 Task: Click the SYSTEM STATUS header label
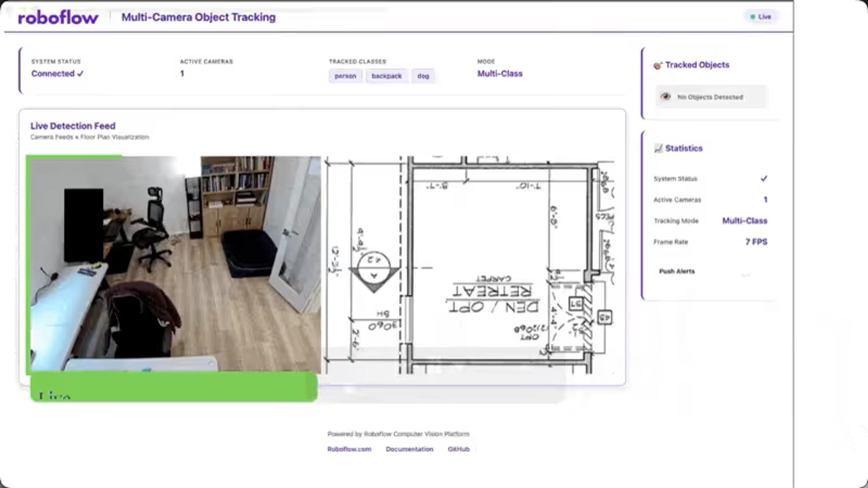tap(56, 62)
